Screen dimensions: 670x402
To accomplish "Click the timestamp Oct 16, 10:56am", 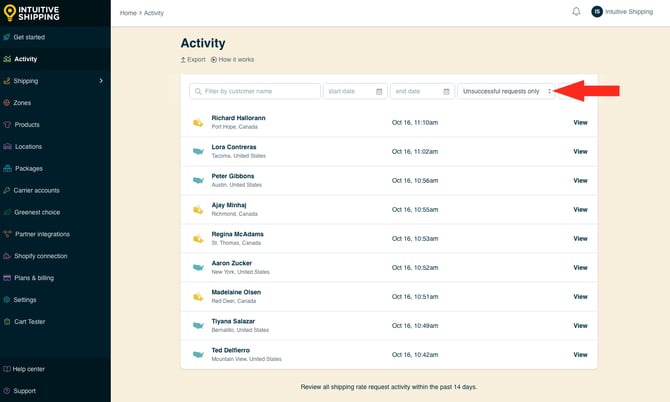I will [x=415, y=181].
